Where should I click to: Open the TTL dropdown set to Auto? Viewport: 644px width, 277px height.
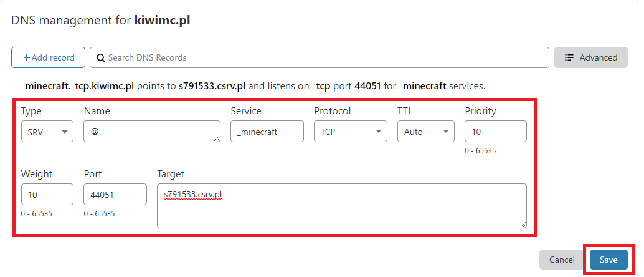pyautogui.click(x=425, y=132)
